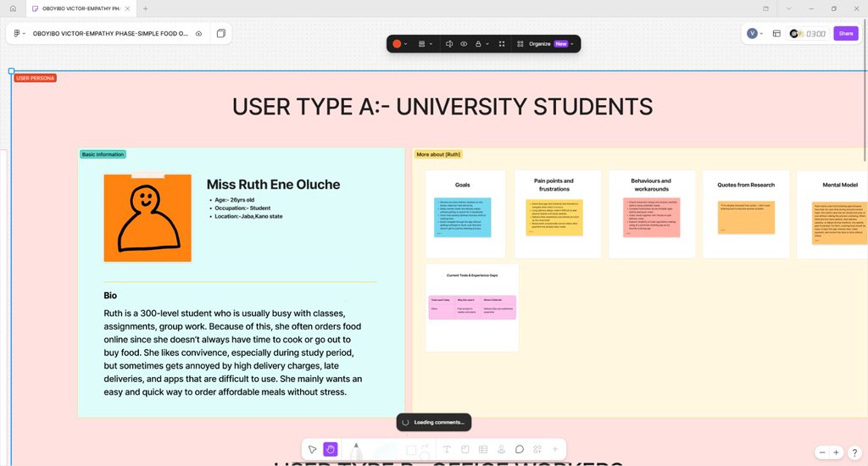
Task: Click the zoom-to-fit section icon
Action: [x=502, y=44]
